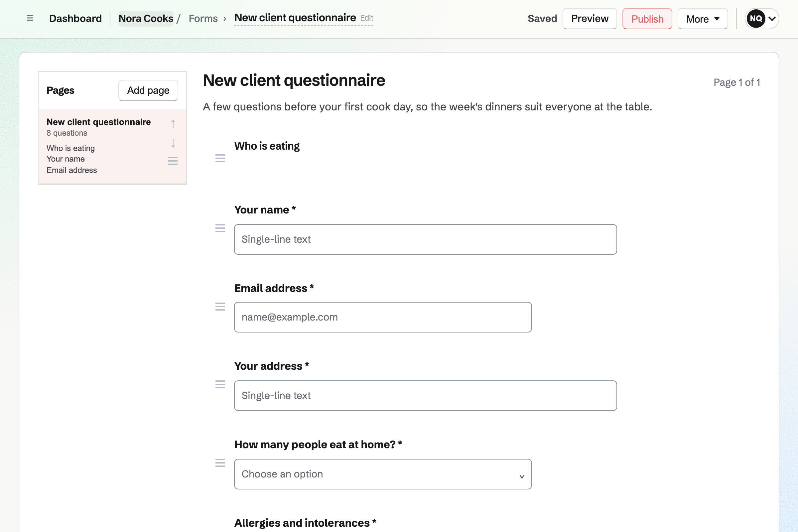Click the Your address text input
The height and width of the screenshot is (532, 798).
click(x=426, y=396)
